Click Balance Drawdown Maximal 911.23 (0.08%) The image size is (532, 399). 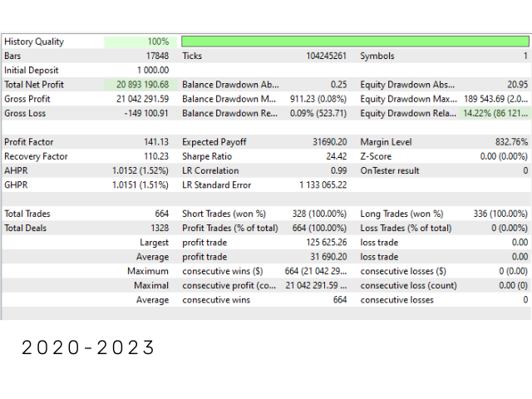coord(318,99)
